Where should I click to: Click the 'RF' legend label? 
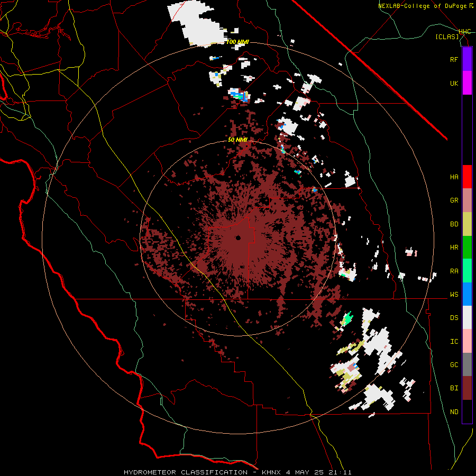[x=454, y=59]
